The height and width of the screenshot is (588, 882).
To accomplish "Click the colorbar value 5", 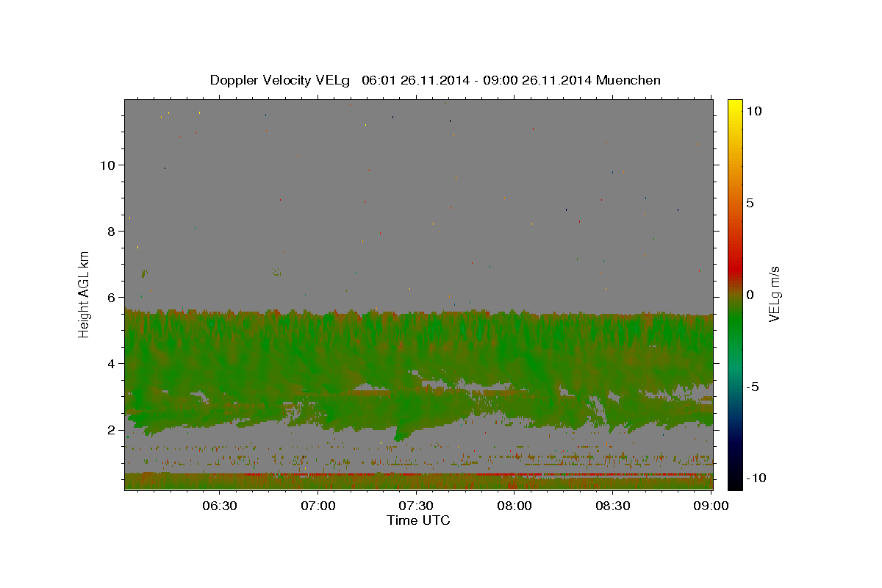I will coord(750,202).
